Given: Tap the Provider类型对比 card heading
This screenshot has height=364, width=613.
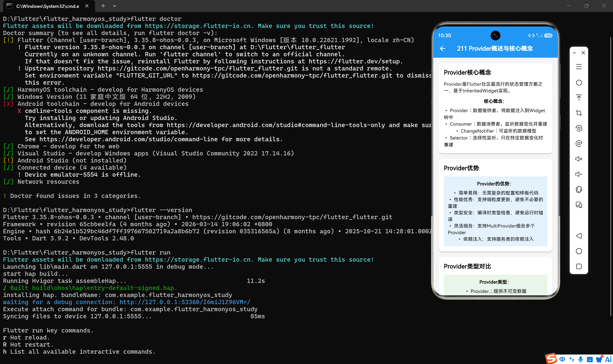Looking at the screenshot, I should [467, 266].
